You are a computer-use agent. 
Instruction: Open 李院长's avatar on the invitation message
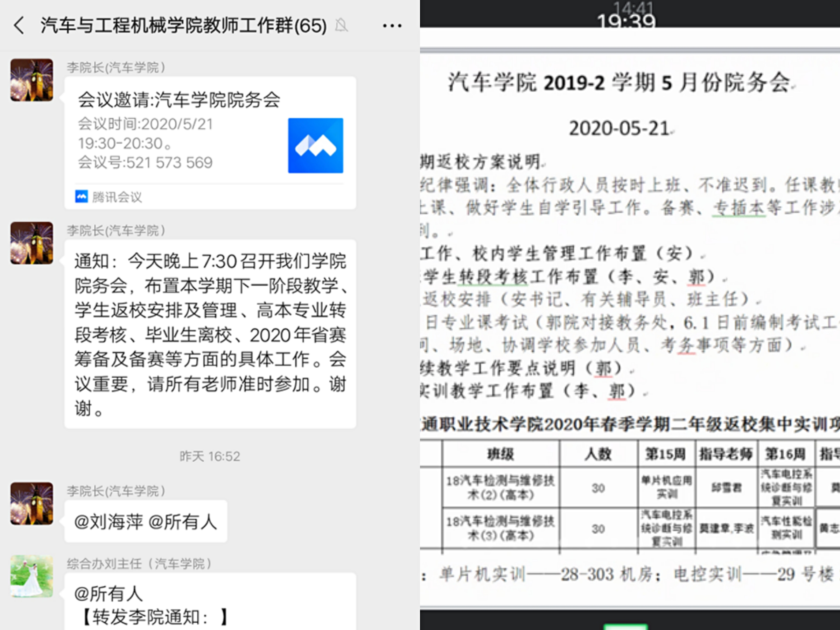pyautogui.click(x=31, y=80)
